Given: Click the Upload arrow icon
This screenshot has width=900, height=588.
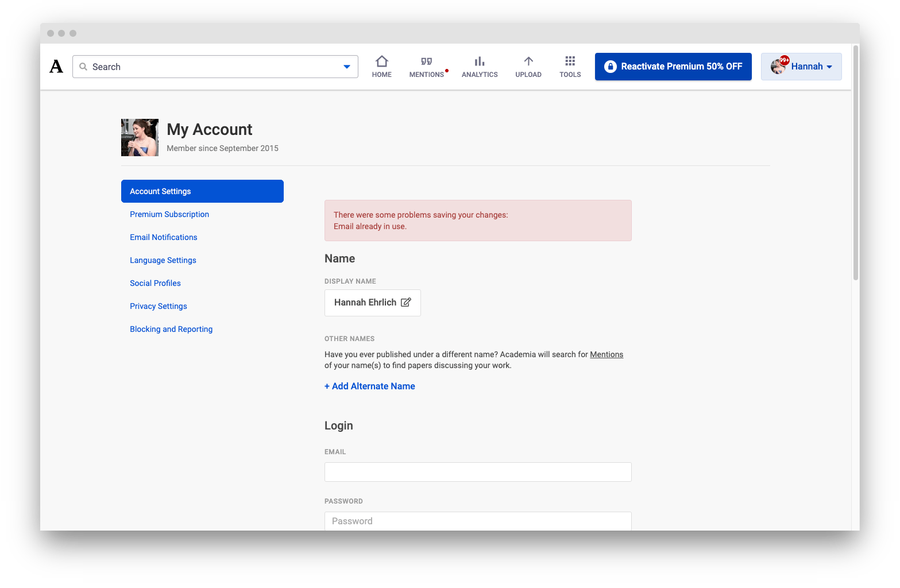Looking at the screenshot, I should coord(528,61).
